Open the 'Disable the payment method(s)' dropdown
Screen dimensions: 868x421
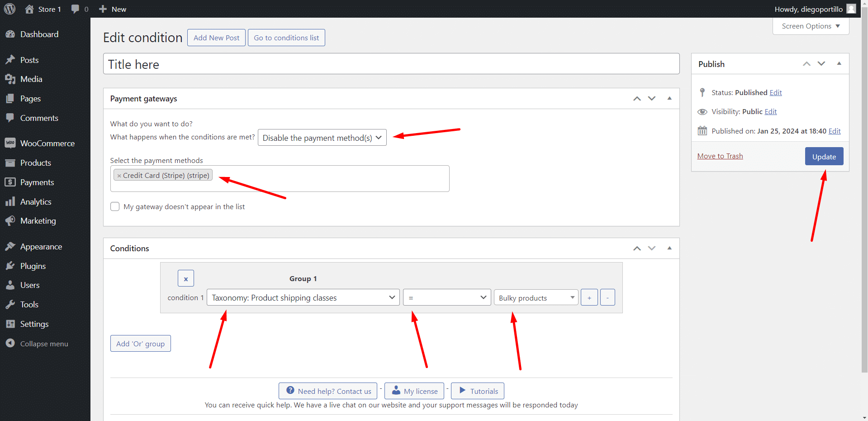click(x=322, y=138)
